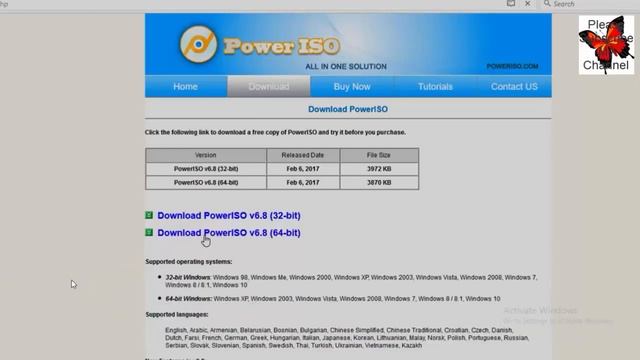The height and width of the screenshot is (360, 640).
Task: Click the 3972 KB file size cell
Action: coord(379,169)
